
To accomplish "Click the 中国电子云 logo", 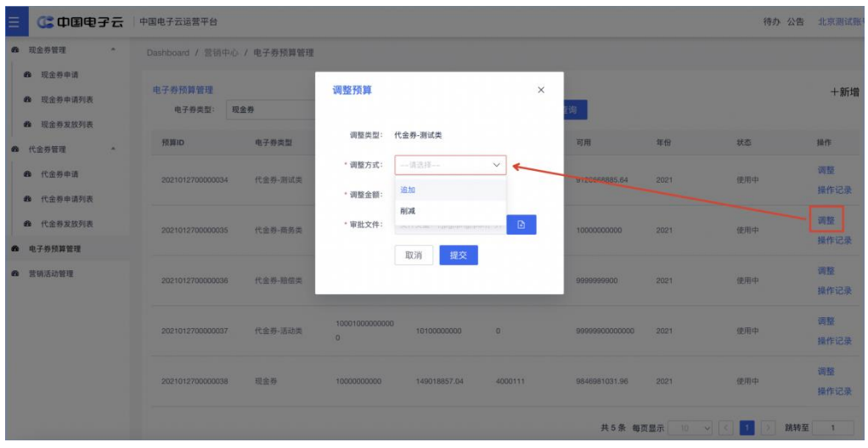I will (x=81, y=22).
